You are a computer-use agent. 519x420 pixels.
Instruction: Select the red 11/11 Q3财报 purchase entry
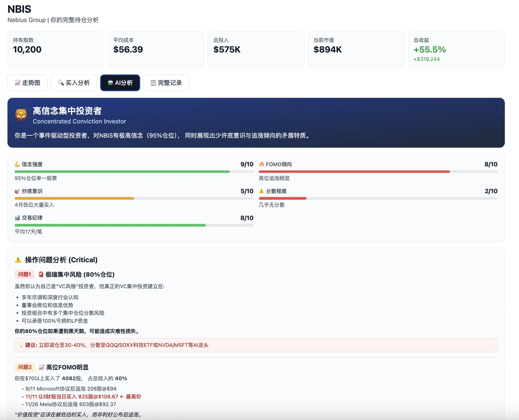coord(83,396)
